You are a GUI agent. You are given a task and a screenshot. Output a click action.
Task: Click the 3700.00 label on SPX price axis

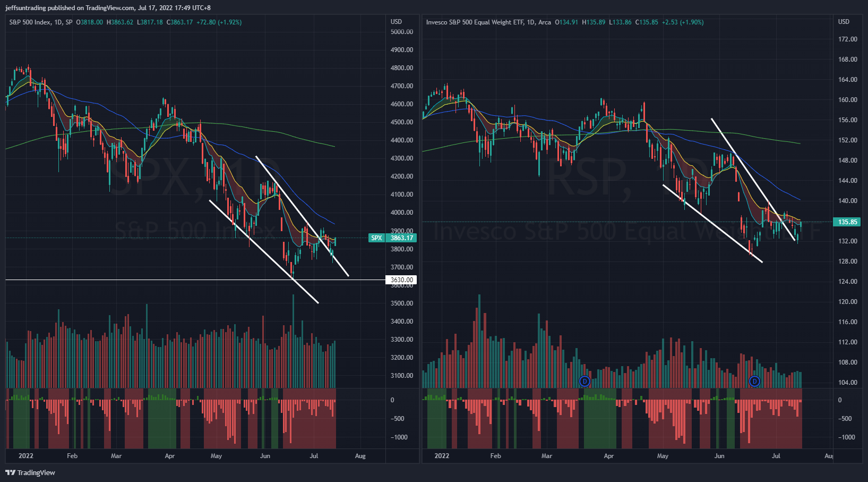click(401, 267)
